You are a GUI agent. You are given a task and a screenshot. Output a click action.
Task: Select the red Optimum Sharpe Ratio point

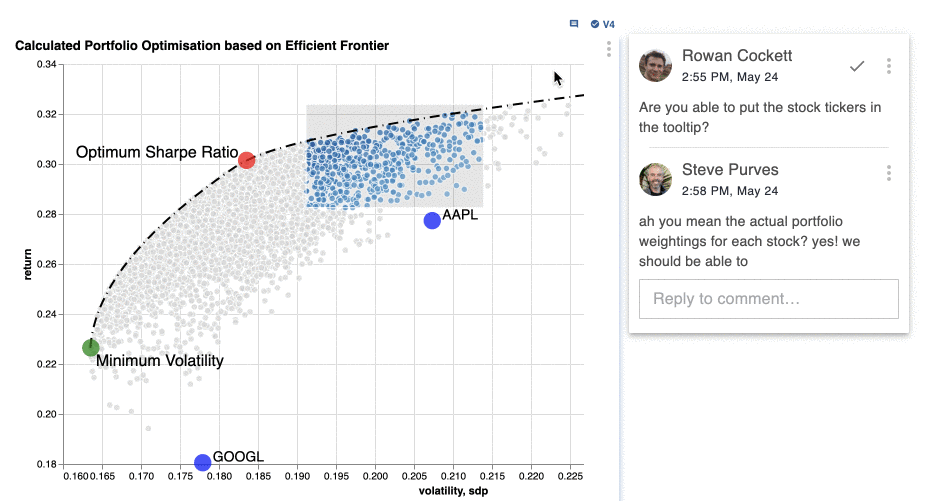[246, 160]
